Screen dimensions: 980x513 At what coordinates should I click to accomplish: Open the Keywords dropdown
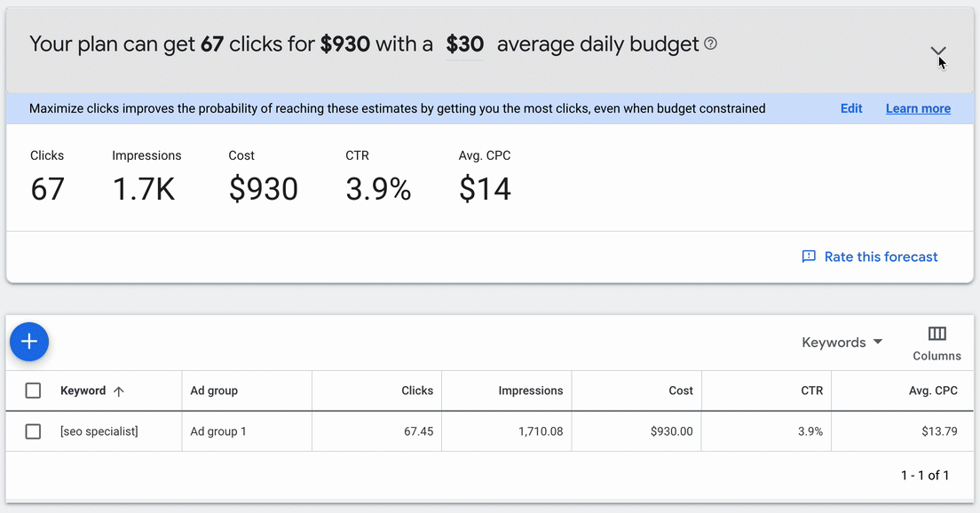coord(842,343)
